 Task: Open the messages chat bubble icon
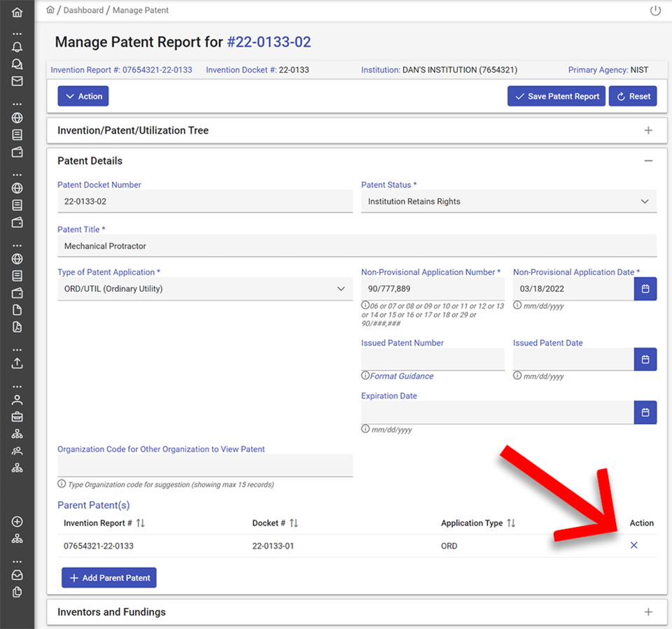(17, 64)
